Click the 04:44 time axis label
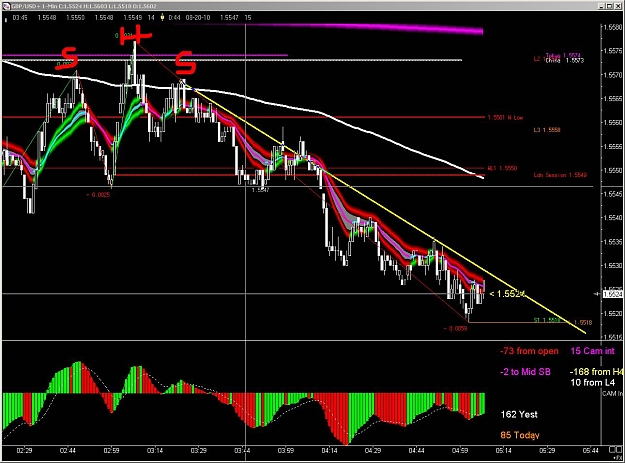 point(416,451)
